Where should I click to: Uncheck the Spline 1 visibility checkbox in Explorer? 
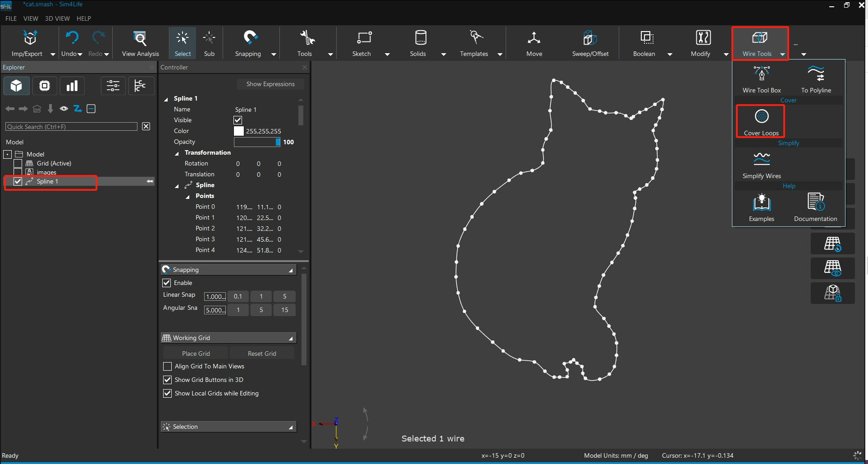point(18,181)
